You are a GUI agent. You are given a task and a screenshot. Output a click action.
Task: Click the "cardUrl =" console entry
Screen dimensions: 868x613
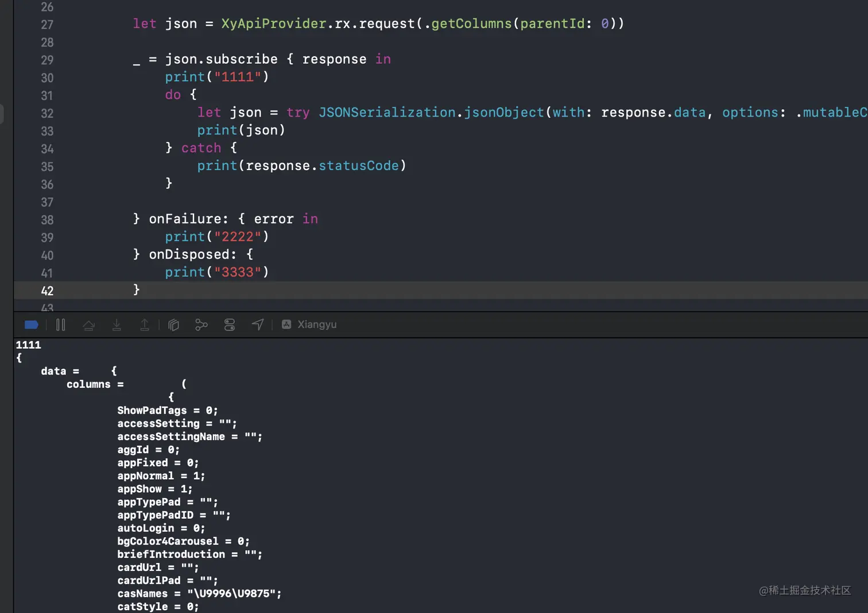(158, 568)
